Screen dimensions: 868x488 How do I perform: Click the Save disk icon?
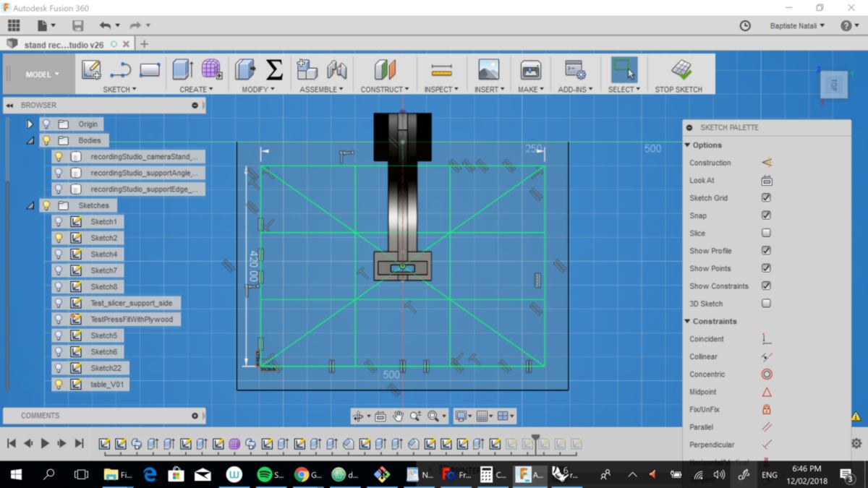tap(77, 25)
